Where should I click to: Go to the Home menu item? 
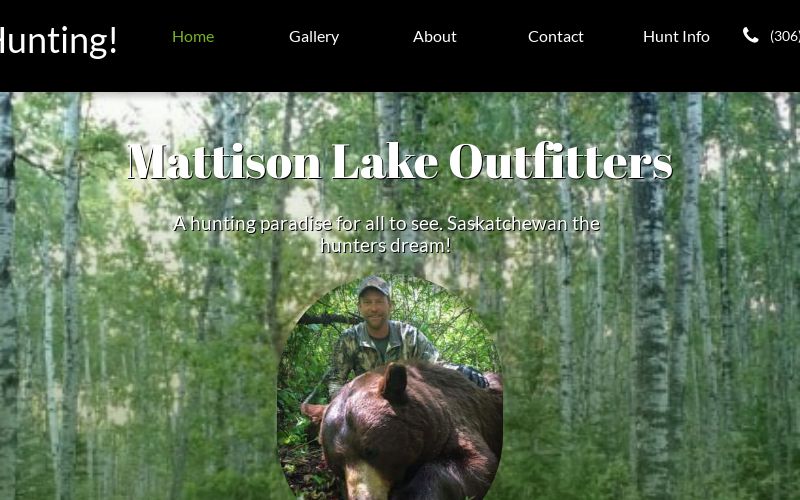click(x=193, y=37)
